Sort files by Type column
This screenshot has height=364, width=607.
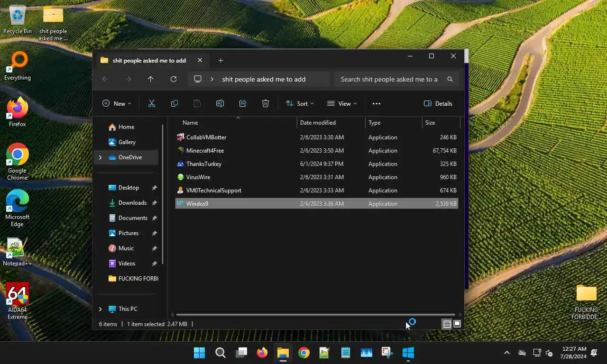click(x=375, y=123)
